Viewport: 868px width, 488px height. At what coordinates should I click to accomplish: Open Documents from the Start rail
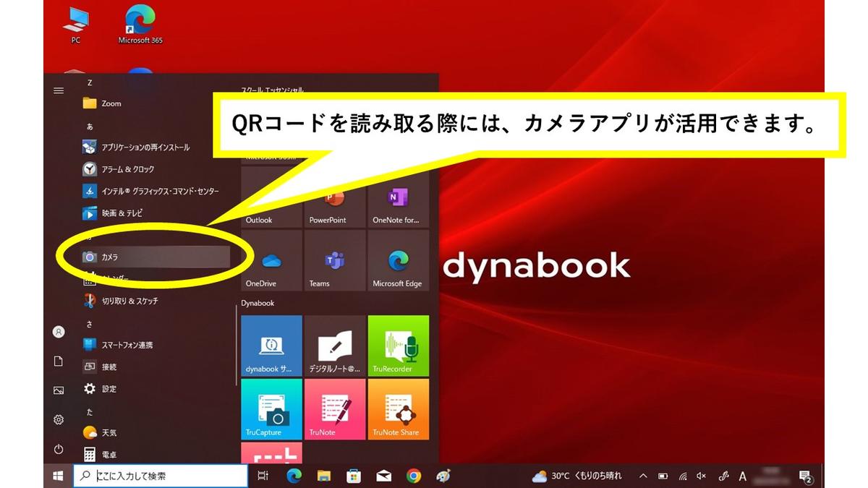tap(59, 361)
